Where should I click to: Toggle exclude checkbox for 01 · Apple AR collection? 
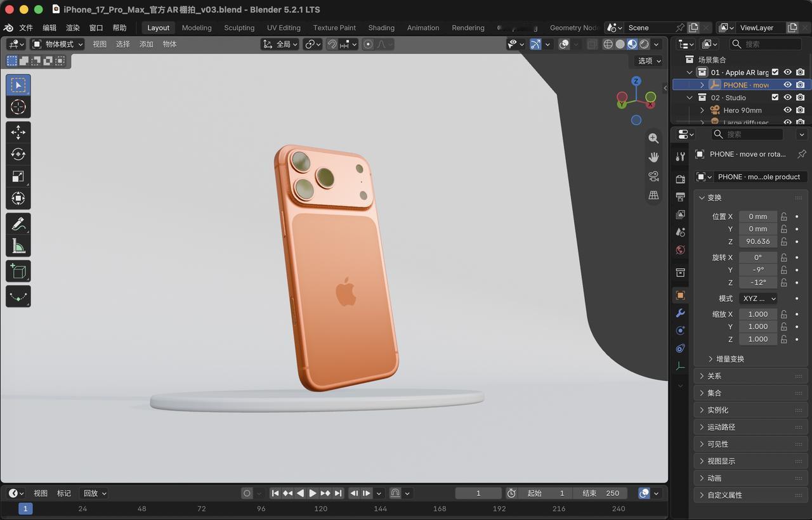(775, 72)
